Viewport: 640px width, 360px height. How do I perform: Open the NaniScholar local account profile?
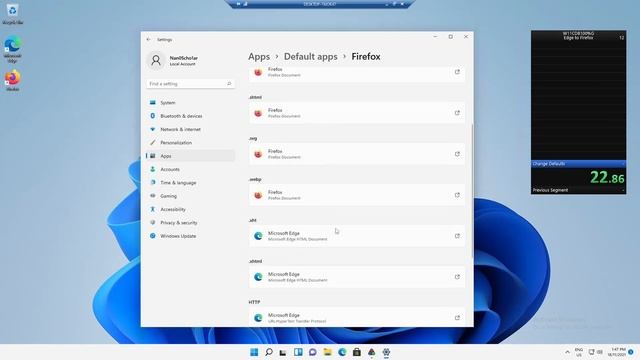[174, 60]
